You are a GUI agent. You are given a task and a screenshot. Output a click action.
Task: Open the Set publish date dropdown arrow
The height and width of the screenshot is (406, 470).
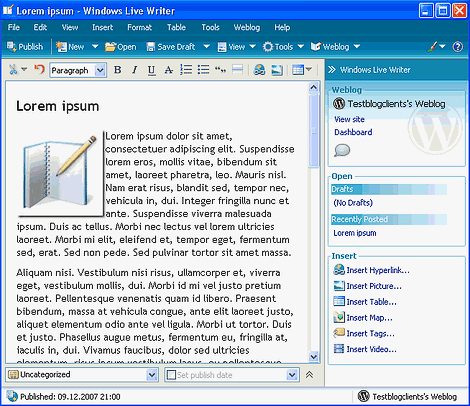point(292,375)
